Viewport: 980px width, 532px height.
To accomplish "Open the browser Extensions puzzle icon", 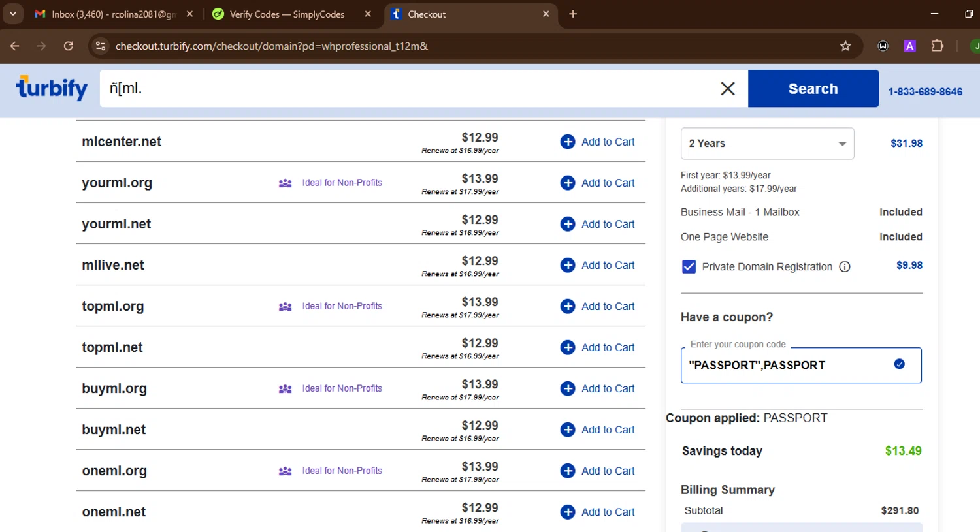I will [937, 46].
